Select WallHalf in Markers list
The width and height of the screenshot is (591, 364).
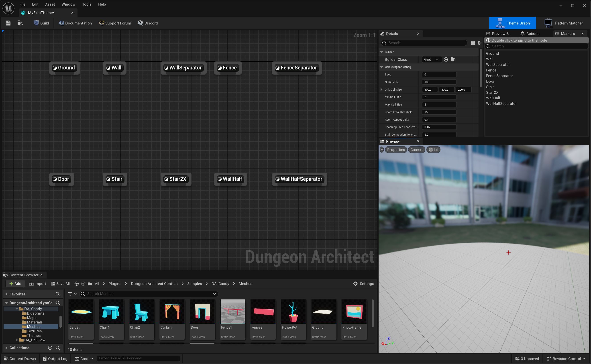coord(493,98)
